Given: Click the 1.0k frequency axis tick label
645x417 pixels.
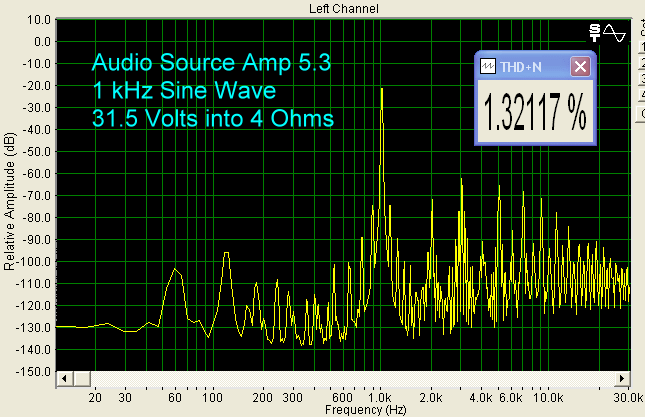Looking at the screenshot, I should [380, 398].
